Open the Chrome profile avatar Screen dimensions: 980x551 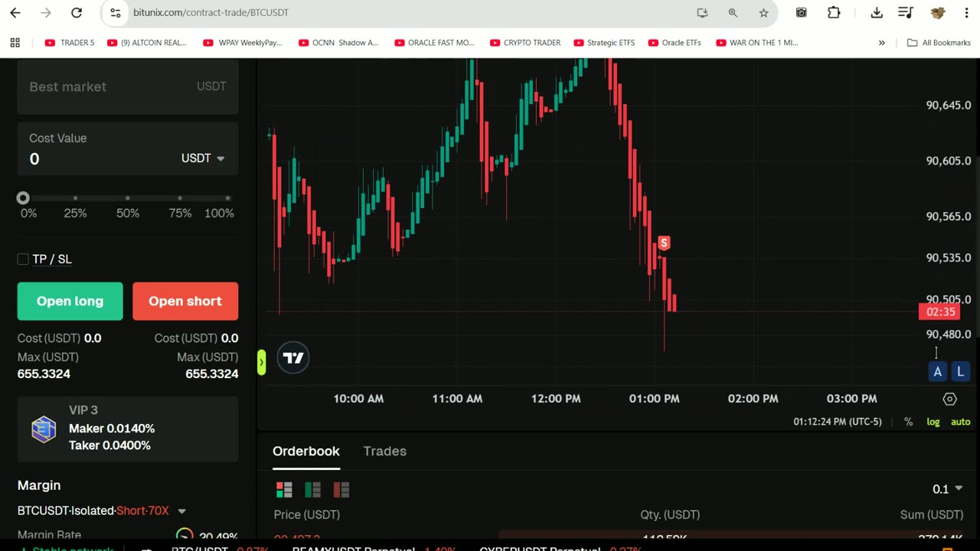click(937, 12)
